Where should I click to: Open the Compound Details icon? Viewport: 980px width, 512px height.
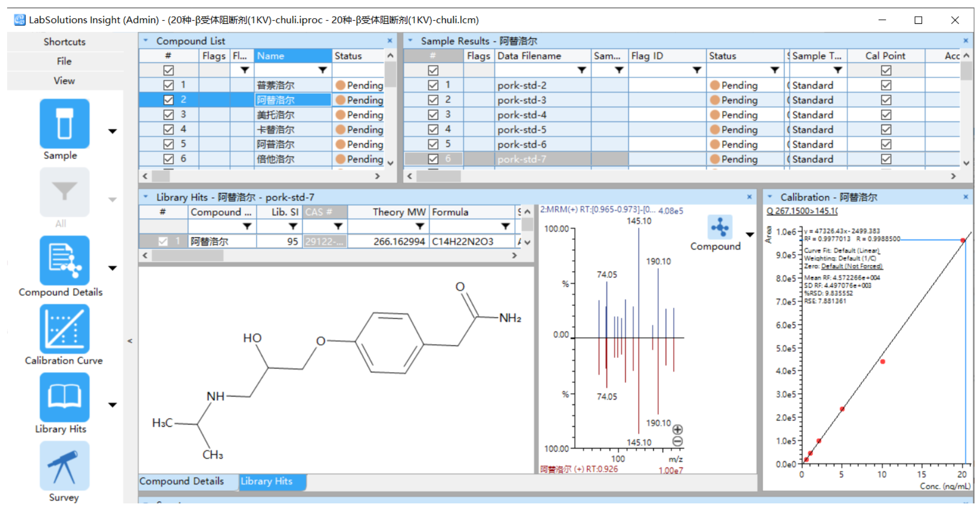coord(64,261)
